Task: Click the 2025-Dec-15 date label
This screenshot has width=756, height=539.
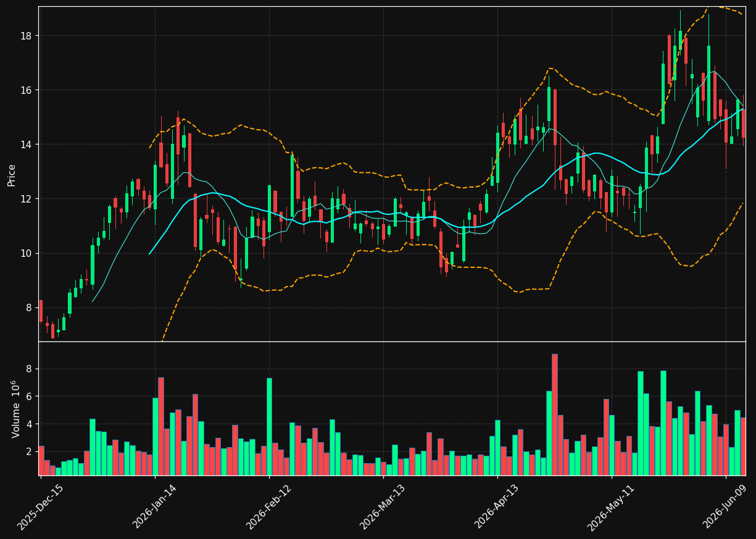Action: tap(41, 507)
